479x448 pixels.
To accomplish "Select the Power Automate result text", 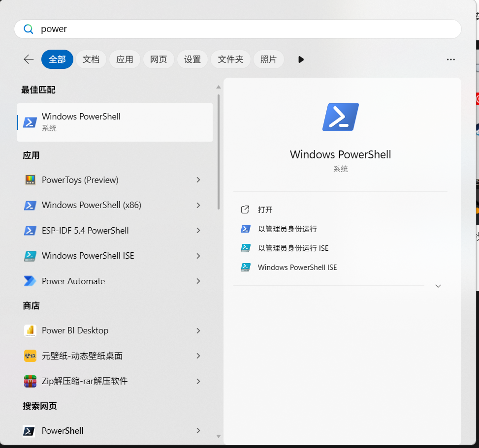I will tap(73, 281).
